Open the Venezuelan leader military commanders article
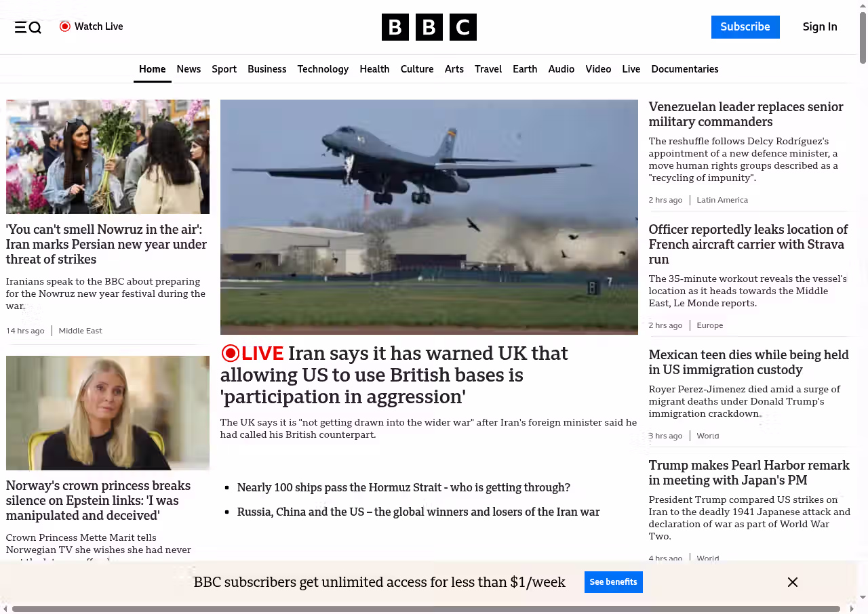The width and height of the screenshot is (868, 614). (x=745, y=115)
